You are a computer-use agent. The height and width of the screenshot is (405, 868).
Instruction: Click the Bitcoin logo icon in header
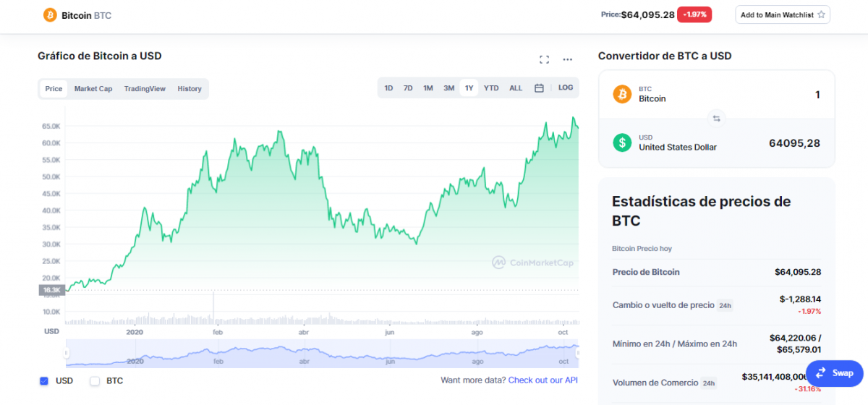pos(50,14)
